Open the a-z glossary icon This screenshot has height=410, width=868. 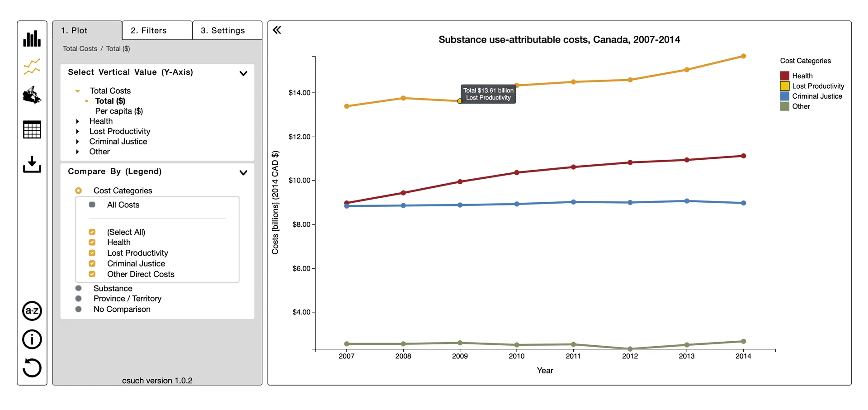(32, 311)
